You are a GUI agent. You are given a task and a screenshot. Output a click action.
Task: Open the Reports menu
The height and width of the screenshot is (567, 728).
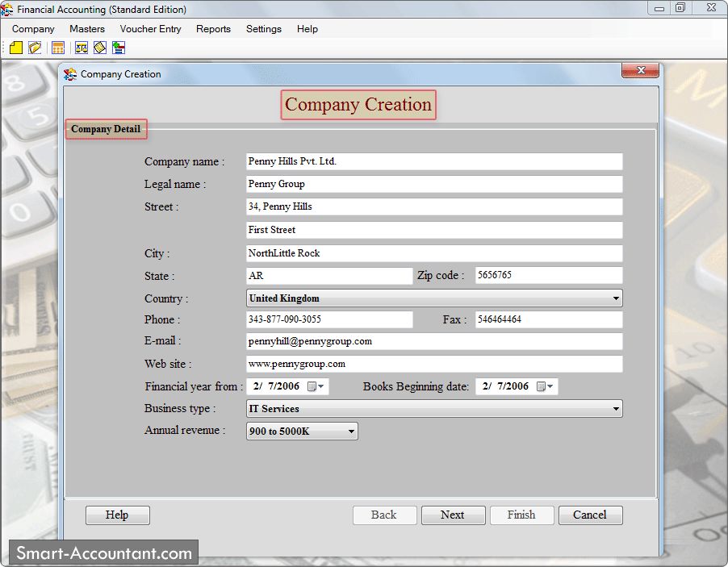coord(213,29)
